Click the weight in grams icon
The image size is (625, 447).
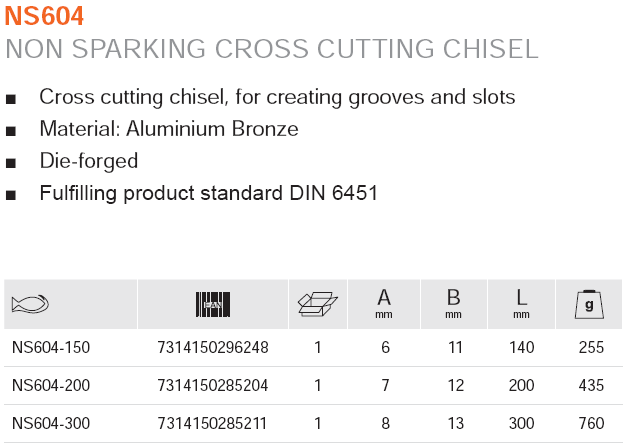tap(589, 303)
